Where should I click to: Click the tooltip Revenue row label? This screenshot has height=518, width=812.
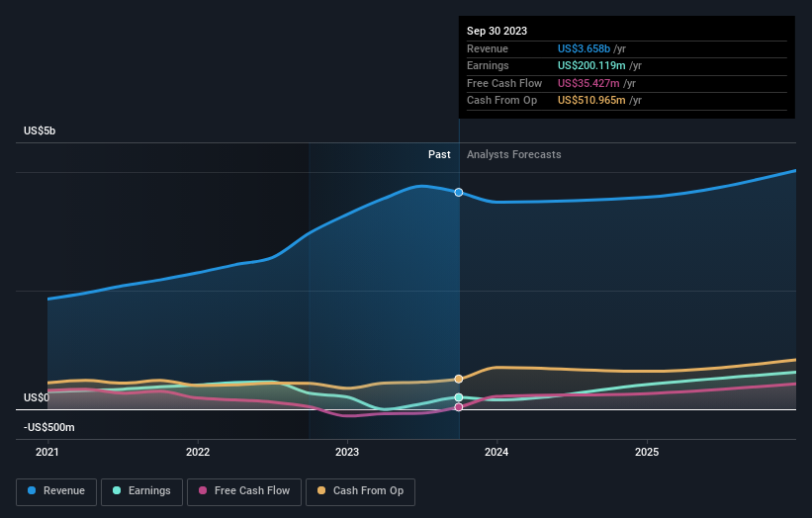[x=488, y=48]
